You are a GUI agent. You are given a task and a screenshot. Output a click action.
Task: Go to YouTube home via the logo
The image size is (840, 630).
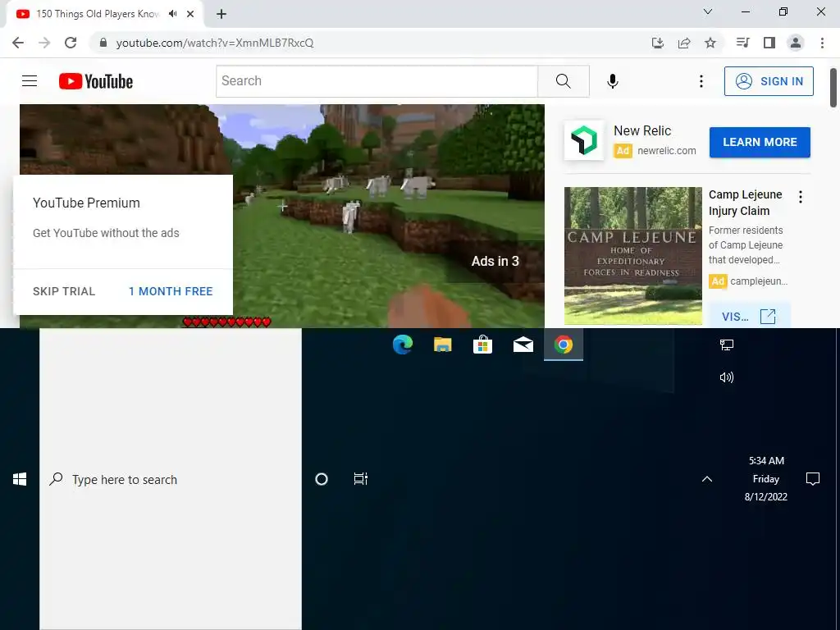pos(96,81)
